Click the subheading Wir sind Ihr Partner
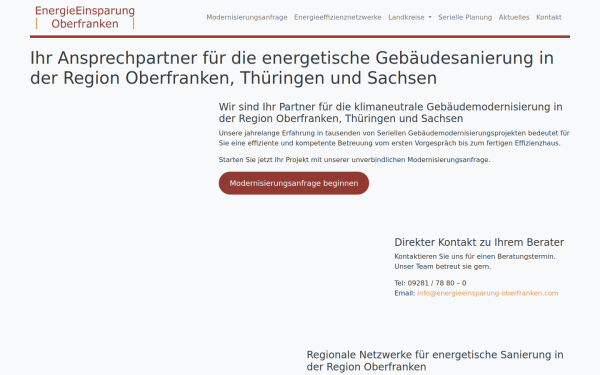This screenshot has width=600, height=375. [x=390, y=112]
